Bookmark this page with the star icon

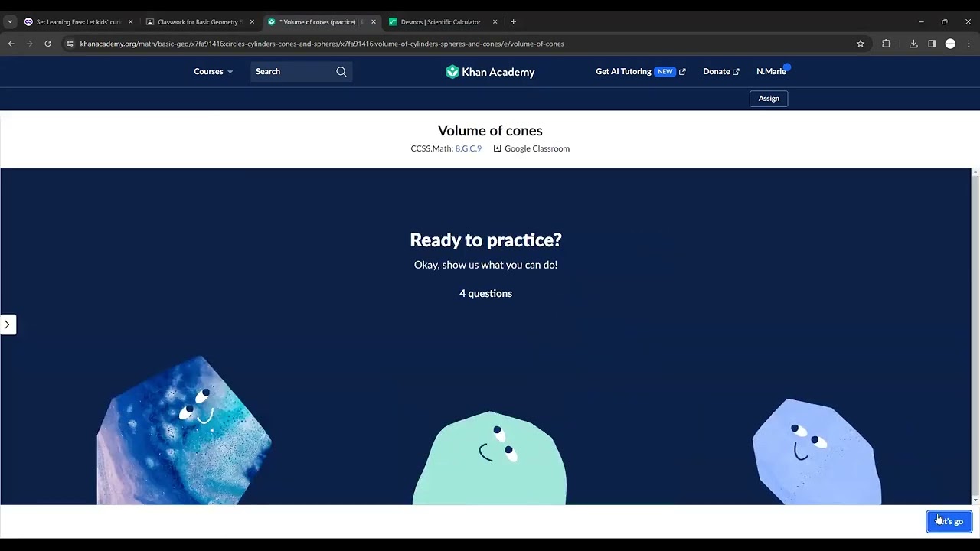pos(861,44)
